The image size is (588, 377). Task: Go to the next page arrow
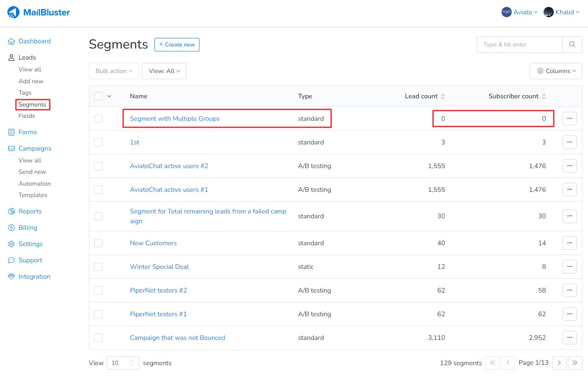(x=559, y=363)
